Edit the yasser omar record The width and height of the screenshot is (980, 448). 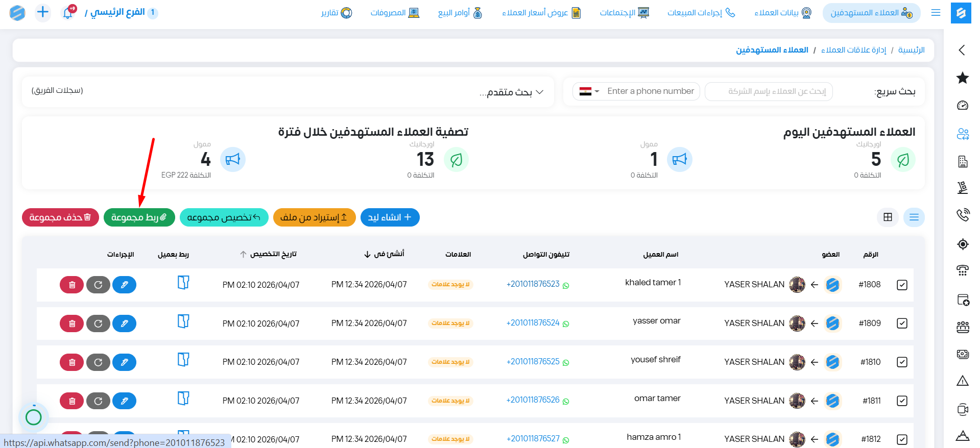coord(124,323)
